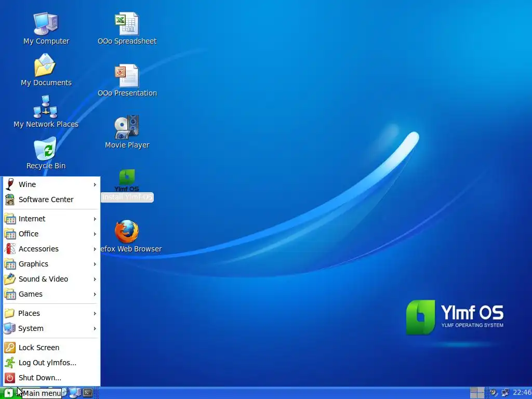Select the My Network Places icon
Image resolution: width=532 pixels, height=399 pixels.
[x=46, y=112]
